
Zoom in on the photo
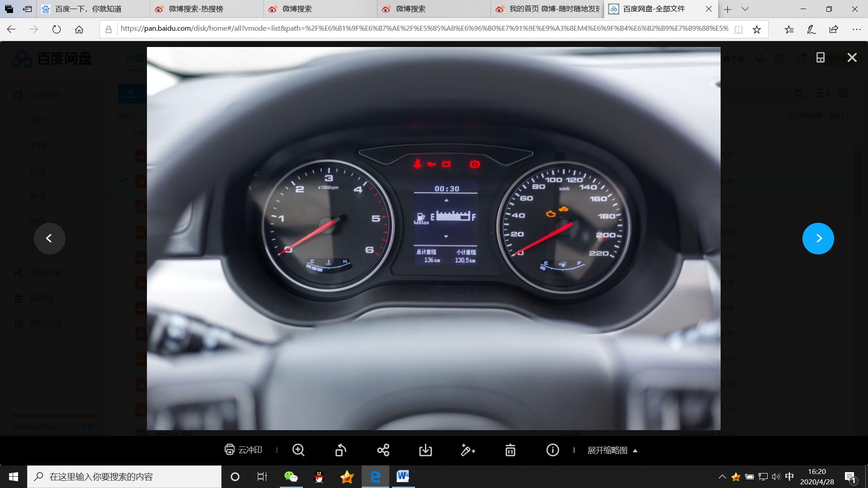(x=298, y=450)
